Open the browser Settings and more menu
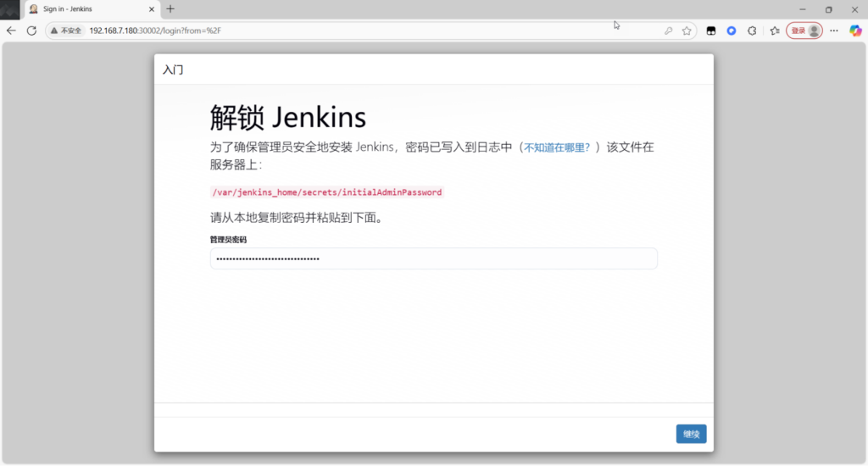This screenshot has width=868, height=466. [x=834, y=31]
